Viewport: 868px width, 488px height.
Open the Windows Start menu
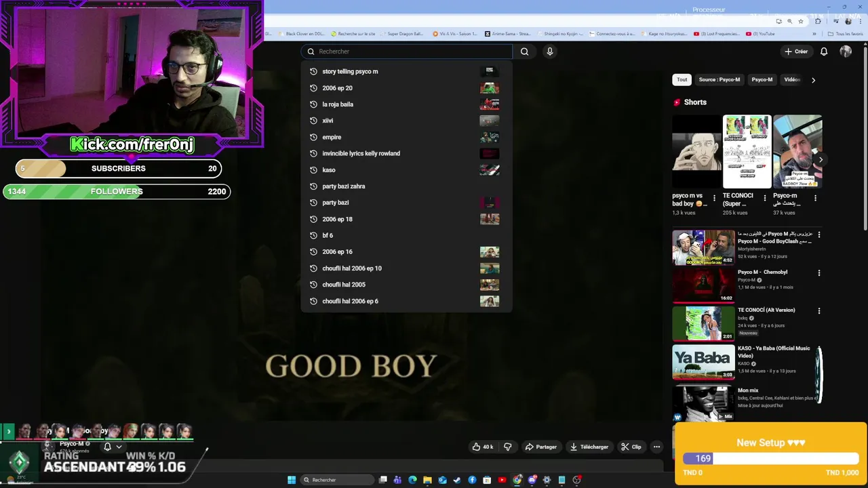click(292, 480)
